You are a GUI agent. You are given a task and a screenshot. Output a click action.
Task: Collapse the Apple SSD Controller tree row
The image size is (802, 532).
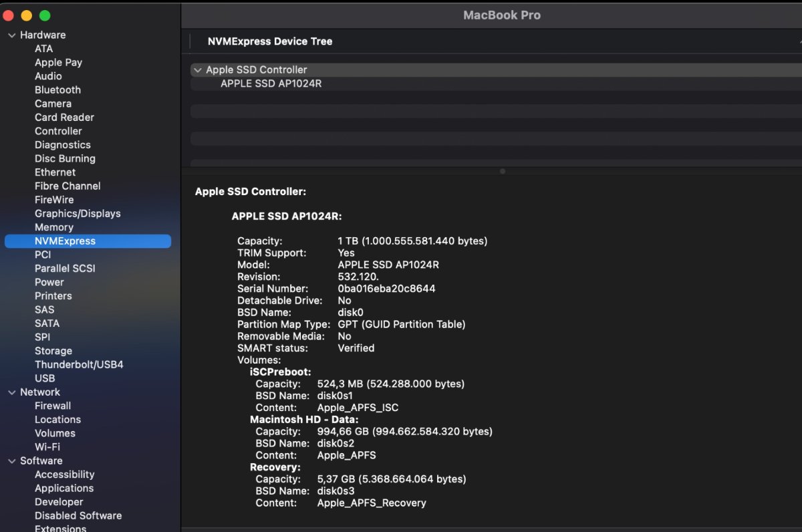(x=197, y=70)
